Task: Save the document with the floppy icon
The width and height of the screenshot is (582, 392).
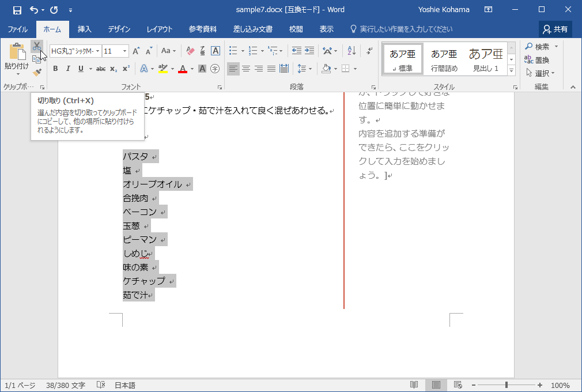Action: (x=17, y=10)
